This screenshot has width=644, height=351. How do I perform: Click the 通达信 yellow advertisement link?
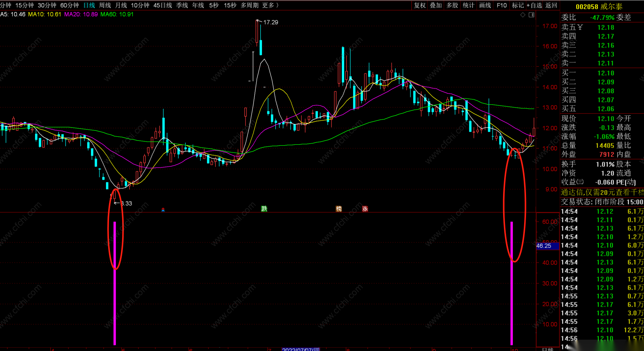[602, 192]
